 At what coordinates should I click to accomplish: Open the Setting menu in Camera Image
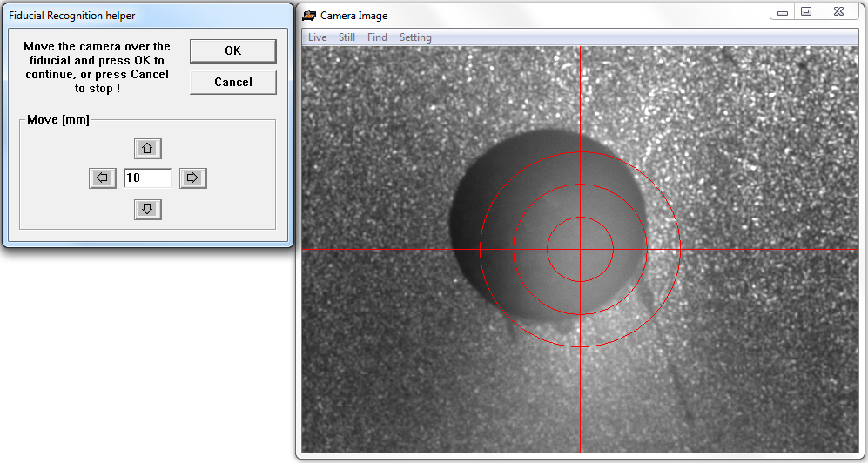click(x=415, y=37)
